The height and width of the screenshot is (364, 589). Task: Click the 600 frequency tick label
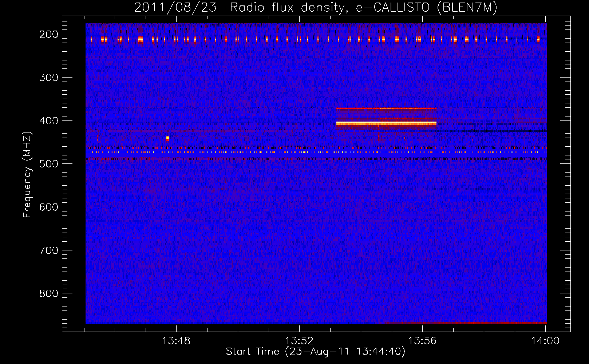click(49, 207)
